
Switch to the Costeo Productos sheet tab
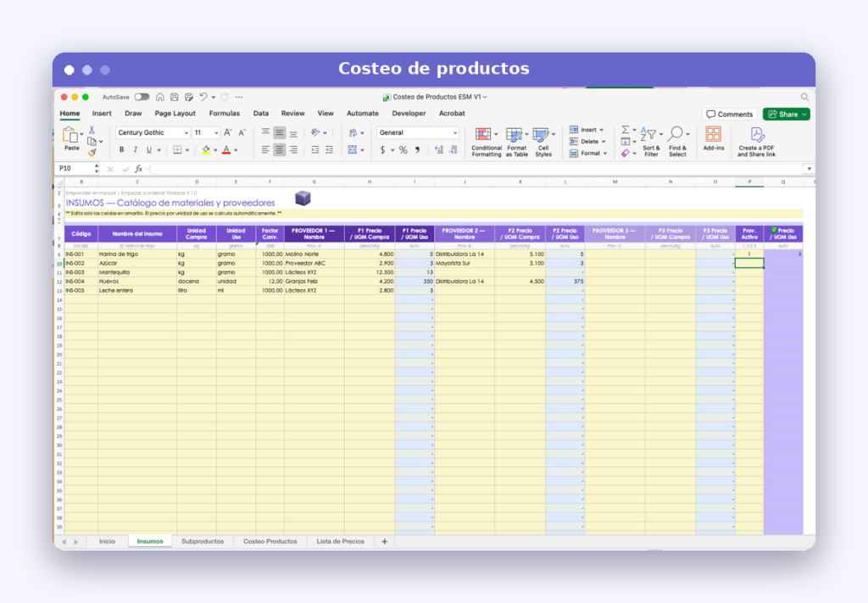(270, 542)
